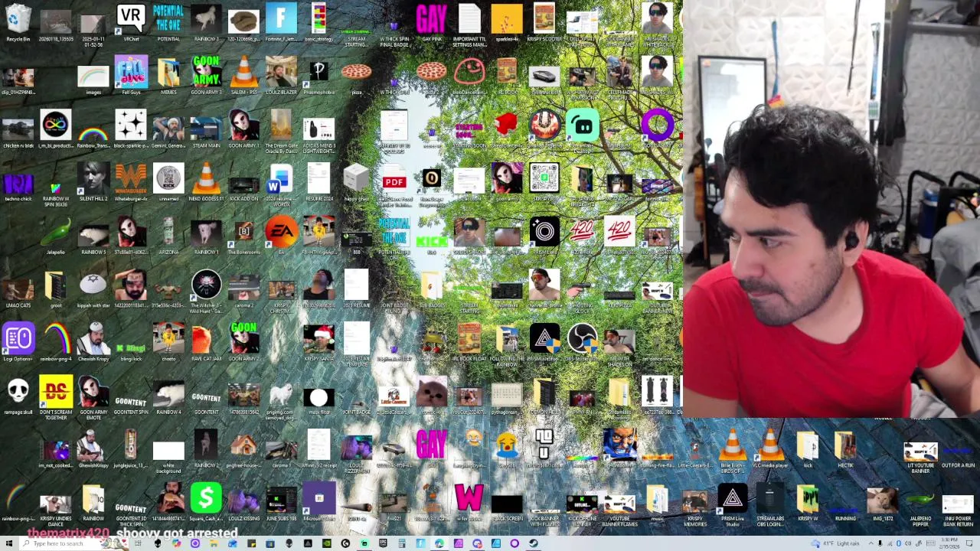Open the KRISPY W folder
The width and height of the screenshot is (980, 551).
click(807, 502)
